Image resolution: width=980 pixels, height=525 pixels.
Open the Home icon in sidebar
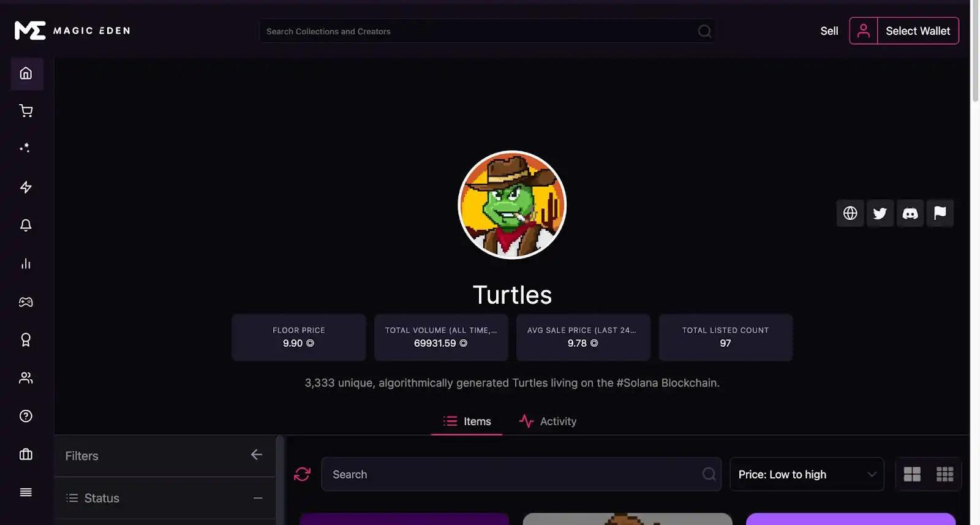coord(26,74)
